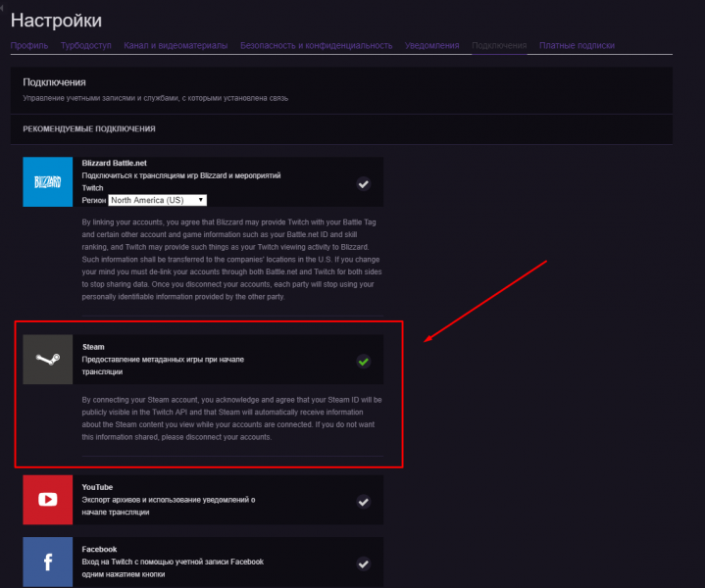
Task: Click the Настройки page heading
Action: pos(56,21)
